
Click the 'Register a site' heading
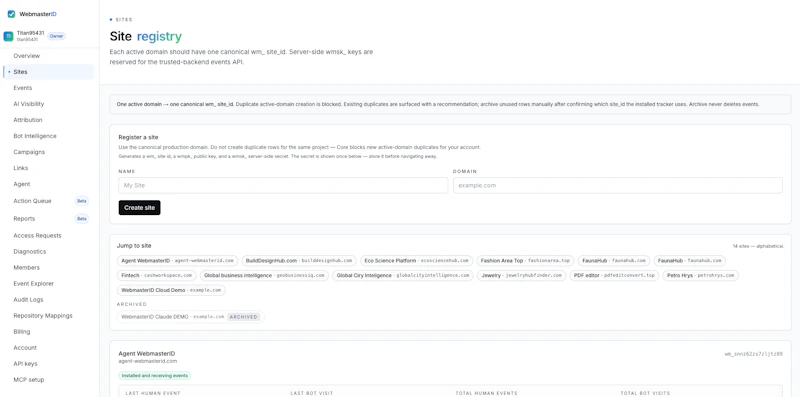point(138,137)
